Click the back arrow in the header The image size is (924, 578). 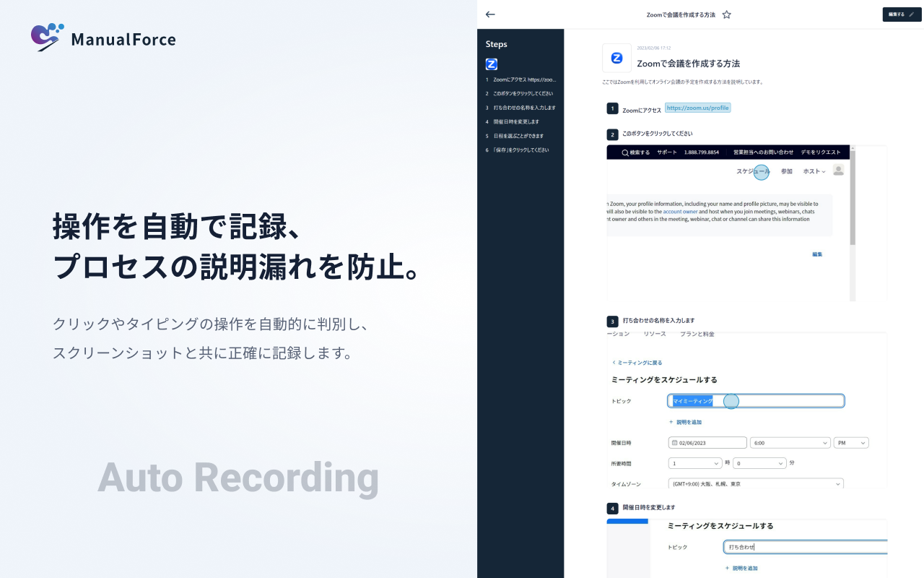point(491,14)
